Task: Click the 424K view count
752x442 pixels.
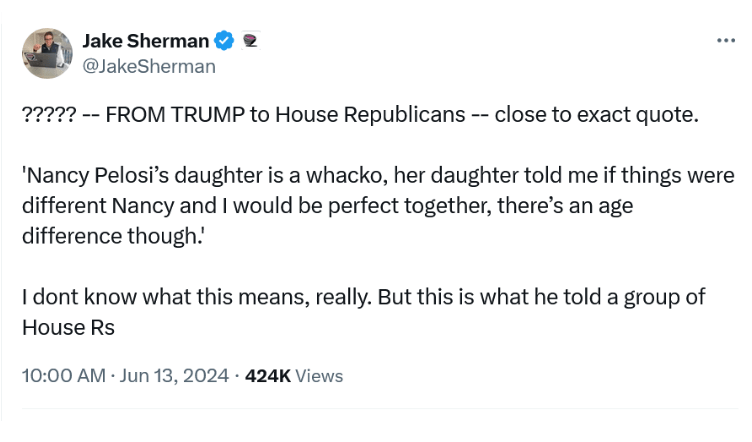Action: 267,376
